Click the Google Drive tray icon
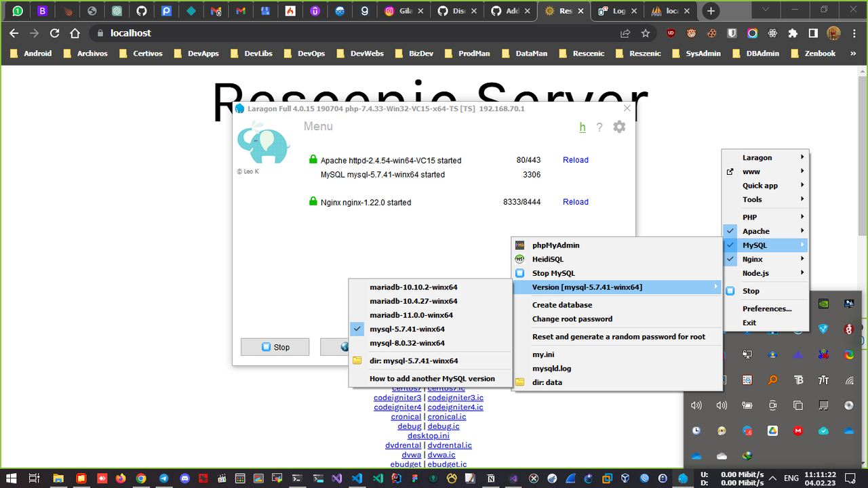 coord(772,430)
